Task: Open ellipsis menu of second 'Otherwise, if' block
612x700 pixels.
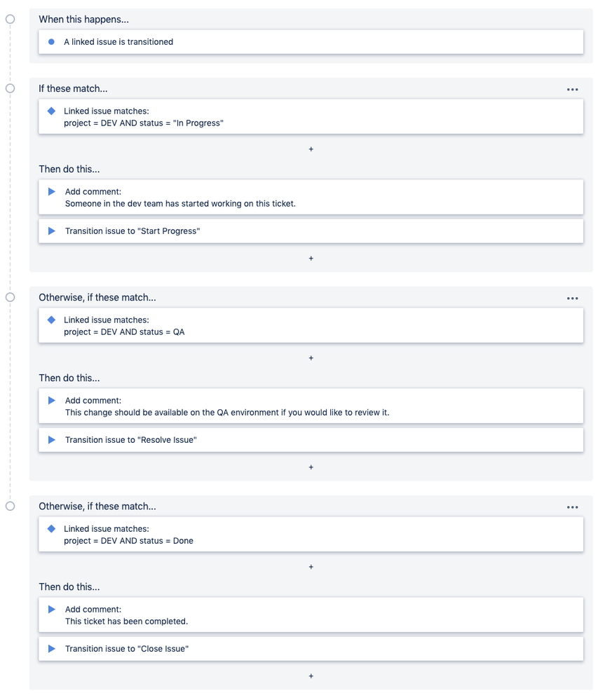Action: click(572, 507)
